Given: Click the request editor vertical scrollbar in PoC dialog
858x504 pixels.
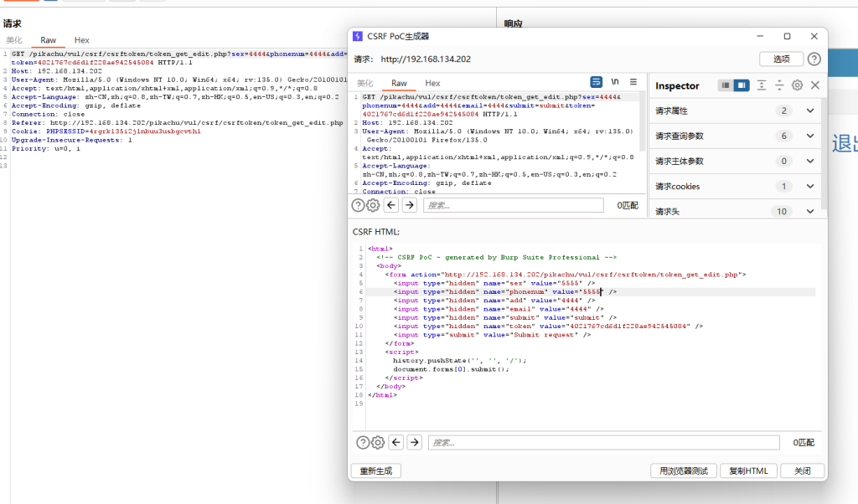Looking at the screenshot, I should (643, 123).
